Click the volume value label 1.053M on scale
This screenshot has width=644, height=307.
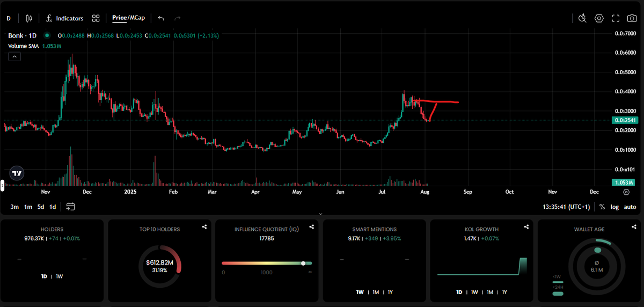pos(623,182)
